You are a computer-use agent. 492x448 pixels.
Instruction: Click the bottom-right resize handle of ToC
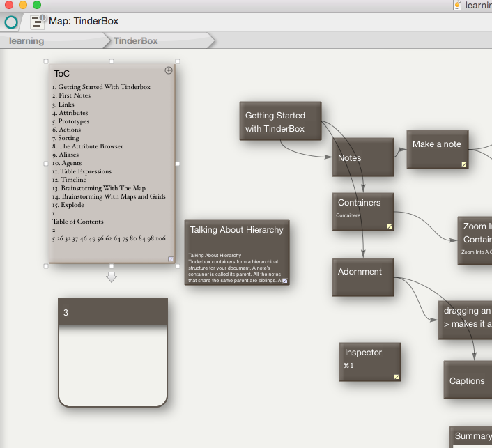178,266
